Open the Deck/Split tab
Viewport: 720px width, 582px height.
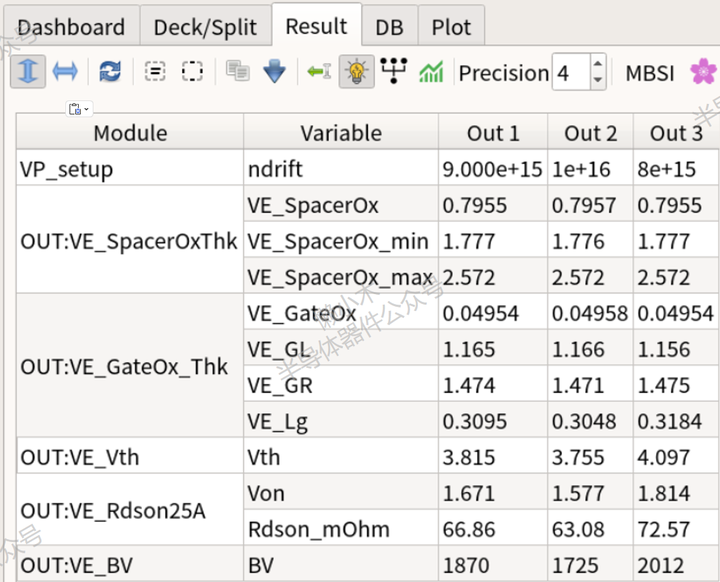click(x=205, y=27)
